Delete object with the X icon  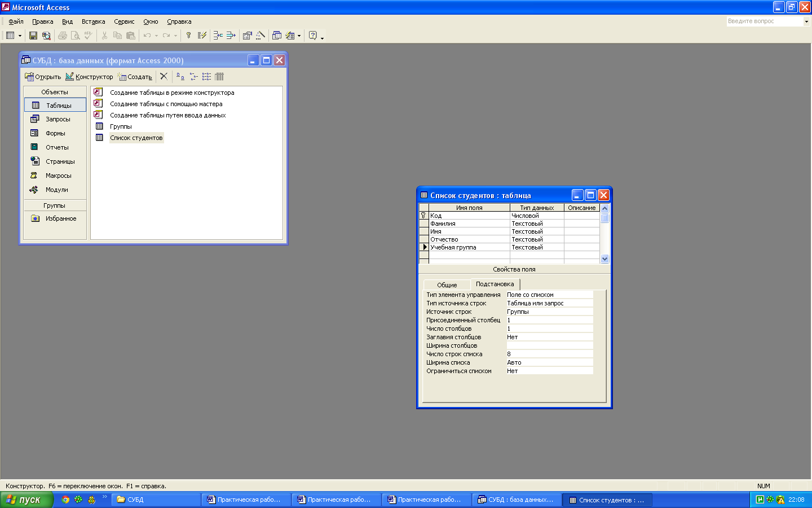[x=164, y=76]
